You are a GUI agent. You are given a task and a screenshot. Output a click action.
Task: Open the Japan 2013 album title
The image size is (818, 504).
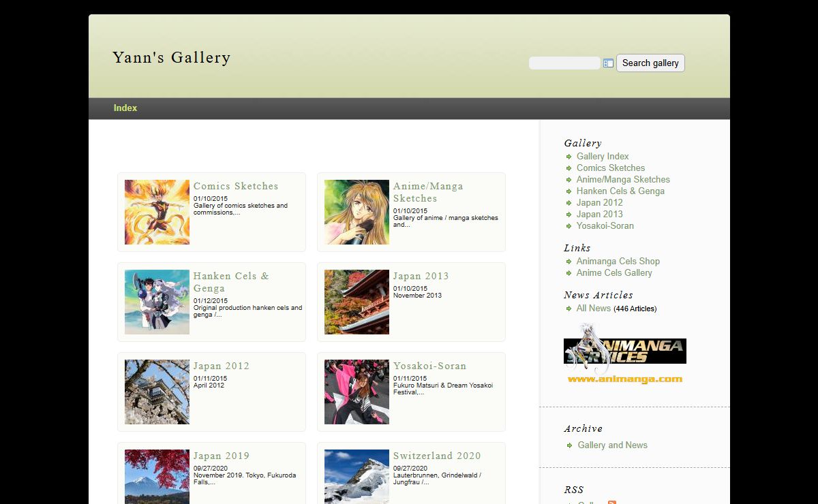pyautogui.click(x=421, y=276)
